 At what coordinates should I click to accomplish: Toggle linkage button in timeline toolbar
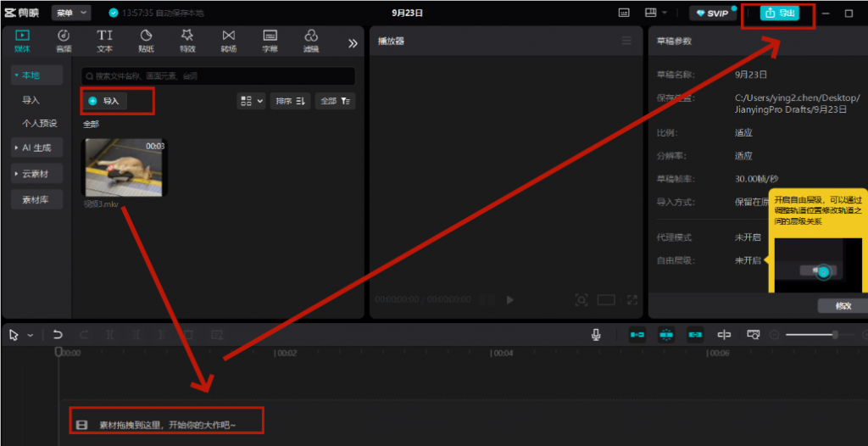[695, 335]
